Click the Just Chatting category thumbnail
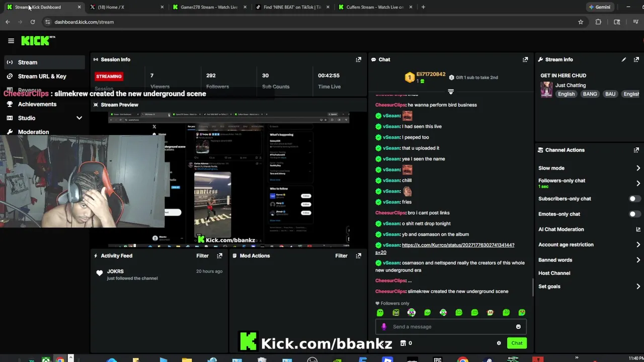 (546, 90)
